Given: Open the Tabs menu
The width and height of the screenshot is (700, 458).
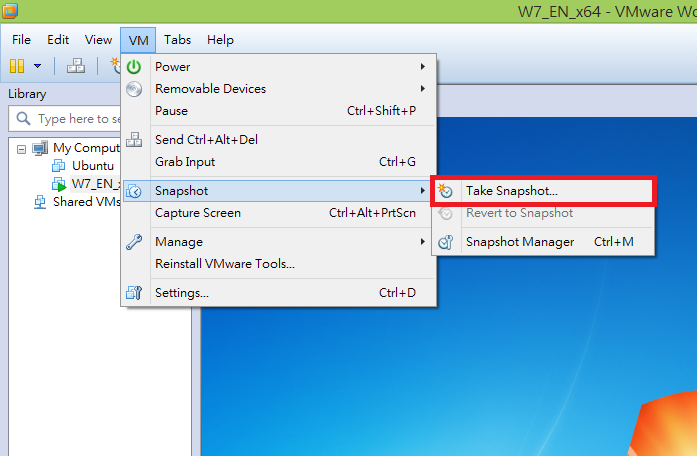Looking at the screenshot, I should (178, 40).
